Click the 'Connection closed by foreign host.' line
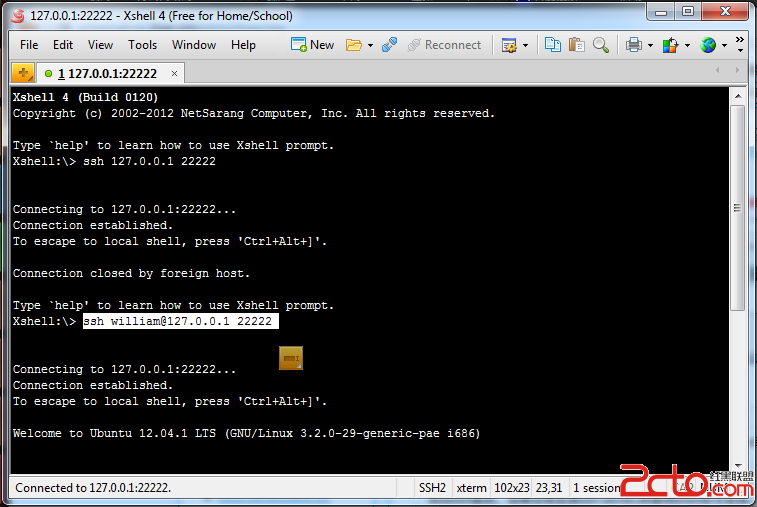The width and height of the screenshot is (757, 507). click(131, 273)
